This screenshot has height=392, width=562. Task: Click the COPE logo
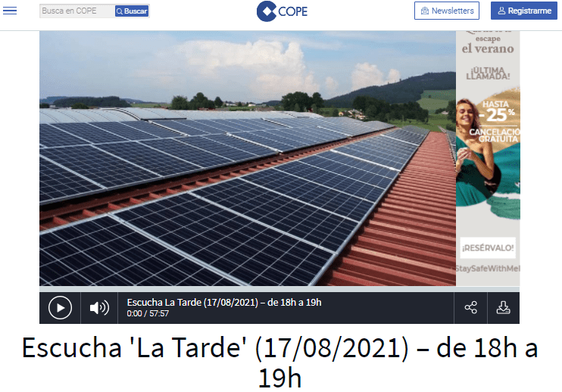282,11
